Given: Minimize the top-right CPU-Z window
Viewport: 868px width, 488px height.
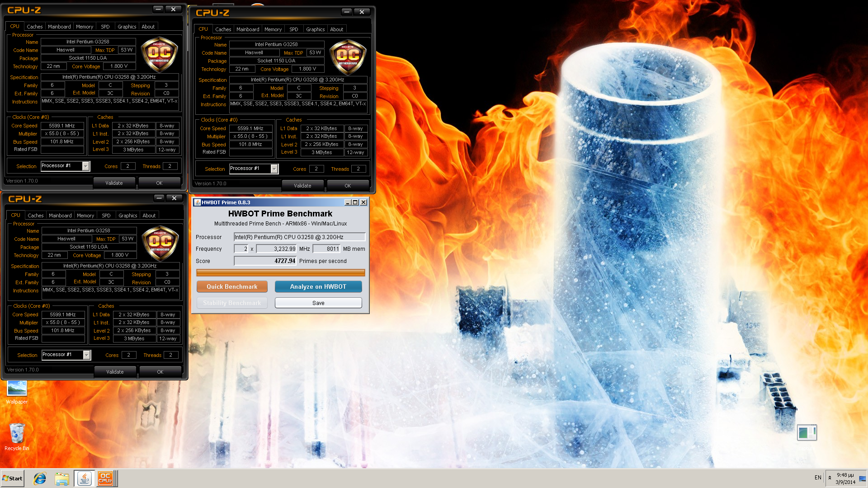Looking at the screenshot, I should [x=346, y=12].
